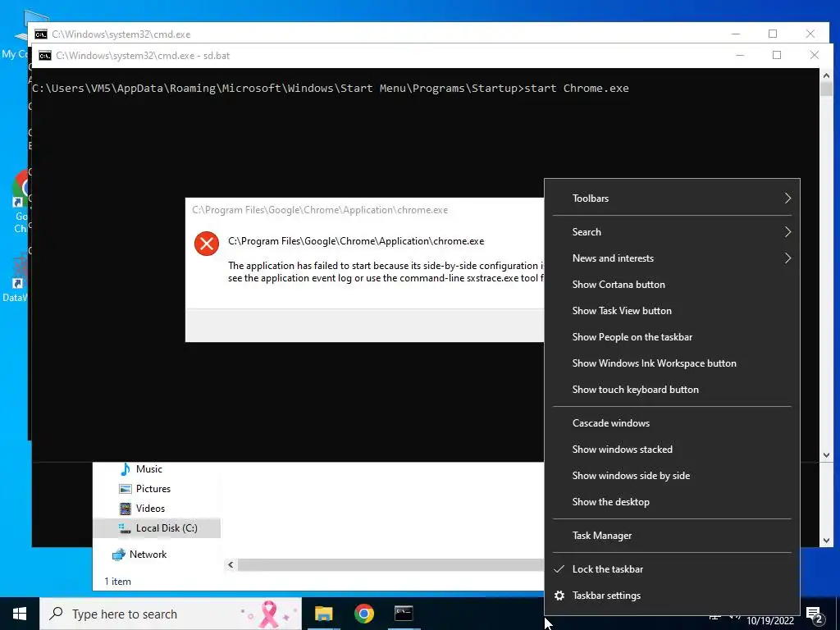This screenshot has height=630, width=840.
Task: Select Show the desktop
Action: tap(672, 502)
